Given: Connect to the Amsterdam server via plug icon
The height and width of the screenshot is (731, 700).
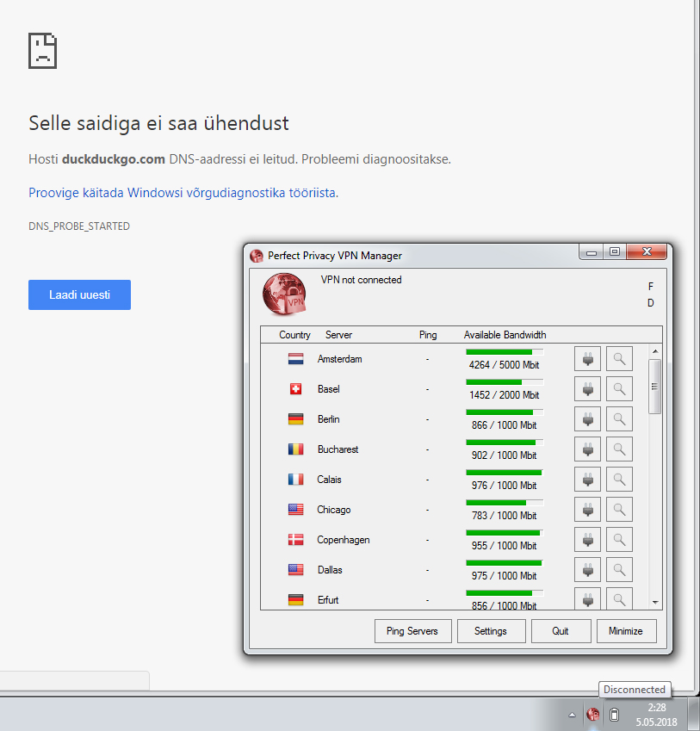Looking at the screenshot, I should point(588,359).
